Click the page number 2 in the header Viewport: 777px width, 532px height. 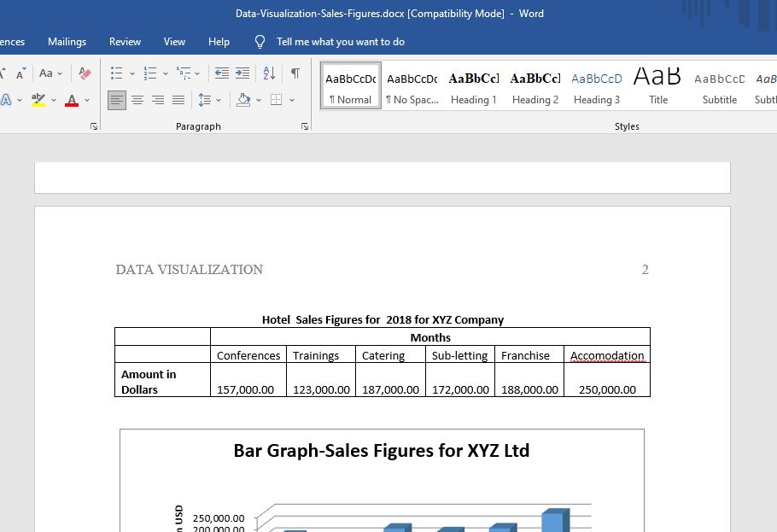[x=645, y=269]
